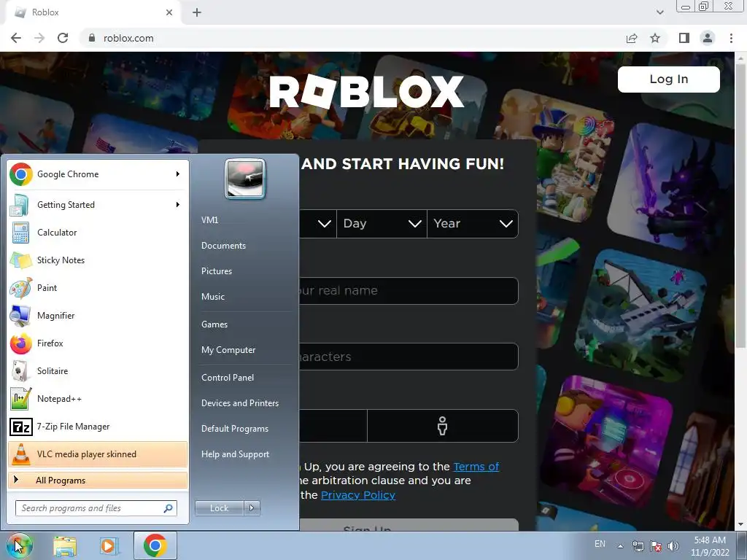The width and height of the screenshot is (747, 560).
Task: Open Action Center flag tray icon
Action: pos(656,546)
